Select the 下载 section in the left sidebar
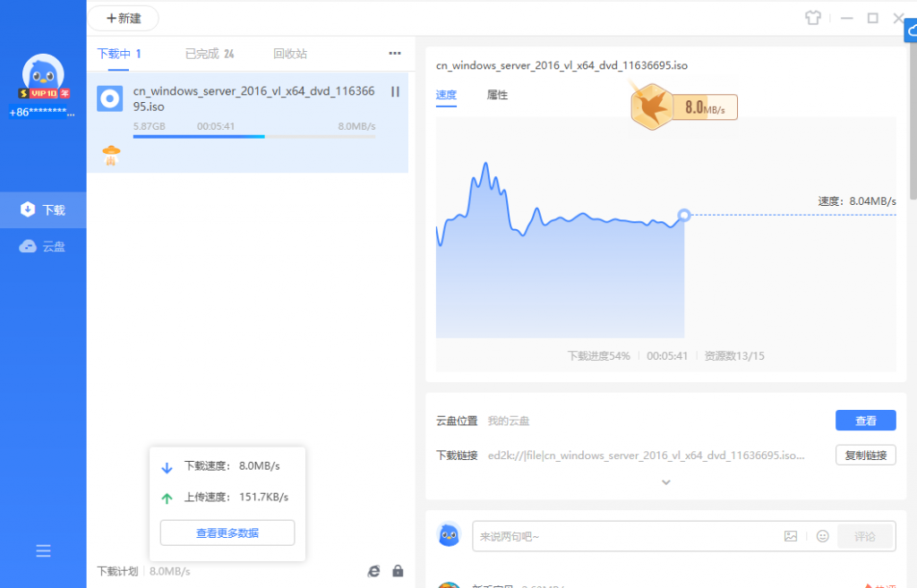Image resolution: width=917 pixels, height=588 pixels. (x=42, y=209)
